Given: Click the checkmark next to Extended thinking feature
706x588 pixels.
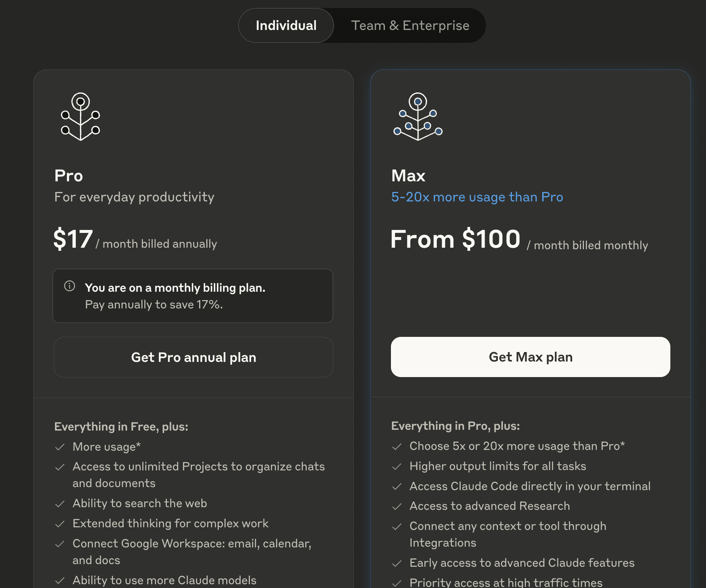Looking at the screenshot, I should click(60, 524).
